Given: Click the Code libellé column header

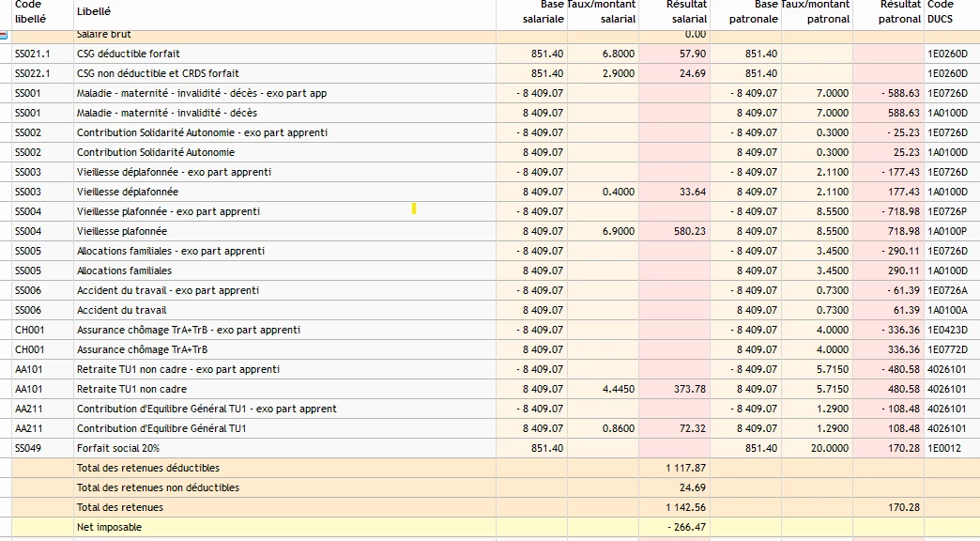Looking at the screenshot, I should coord(31,11).
